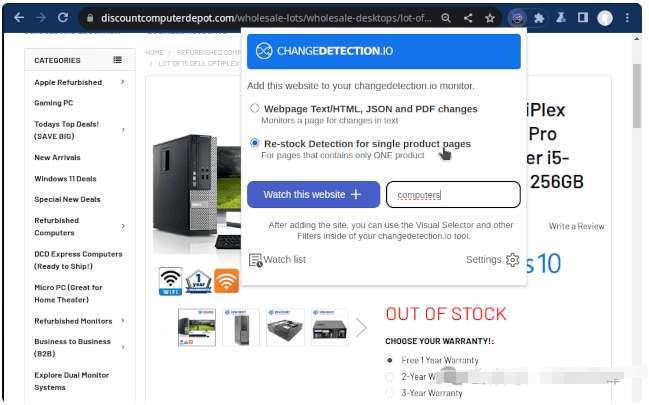Open the Watch list link

[x=284, y=260]
